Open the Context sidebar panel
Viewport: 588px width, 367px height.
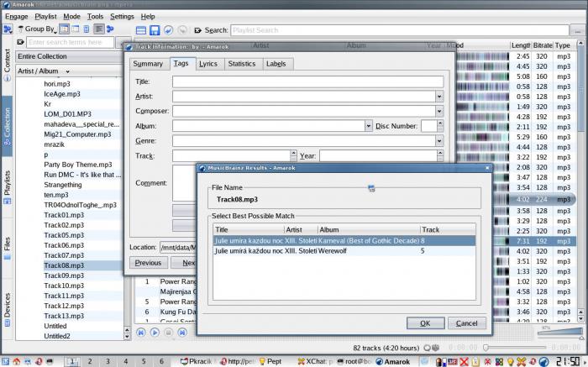click(x=7, y=65)
